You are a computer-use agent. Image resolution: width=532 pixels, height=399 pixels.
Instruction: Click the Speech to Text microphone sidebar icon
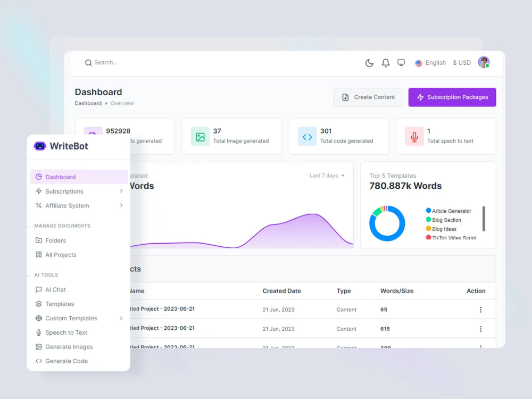pyautogui.click(x=39, y=332)
